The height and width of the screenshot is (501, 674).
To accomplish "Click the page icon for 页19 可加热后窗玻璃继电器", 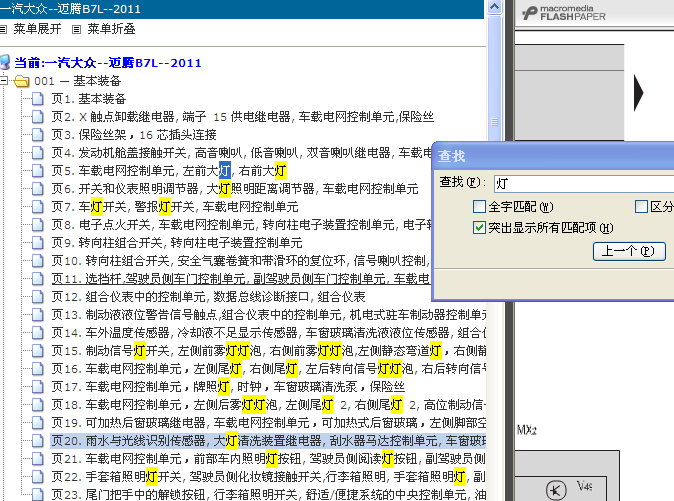I will (x=38, y=423).
